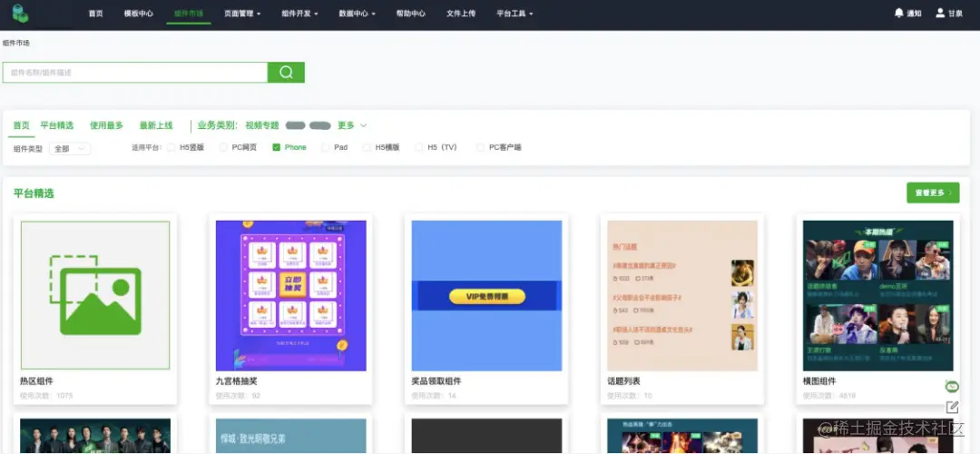
Task: Click the 使用次数: 1075 text
Action: (x=46, y=396)
